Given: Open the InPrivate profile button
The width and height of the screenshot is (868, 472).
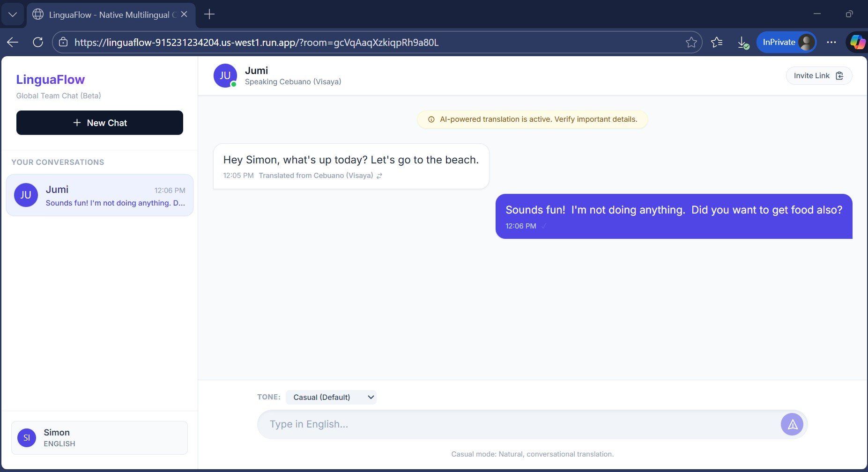Looking at the screenshot, I should coord(786,42).
